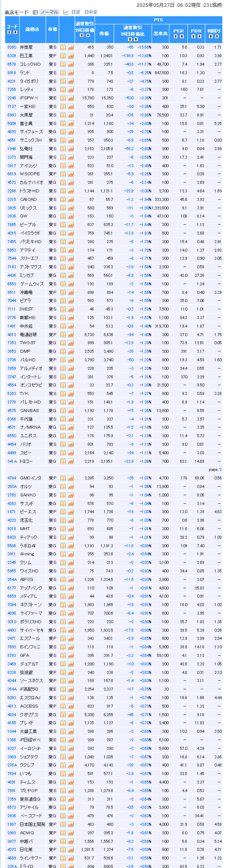Click the book icon for トラストHD (3286)
The height and width of the screenshot is (868, 227).
click(x=63, y=191)
